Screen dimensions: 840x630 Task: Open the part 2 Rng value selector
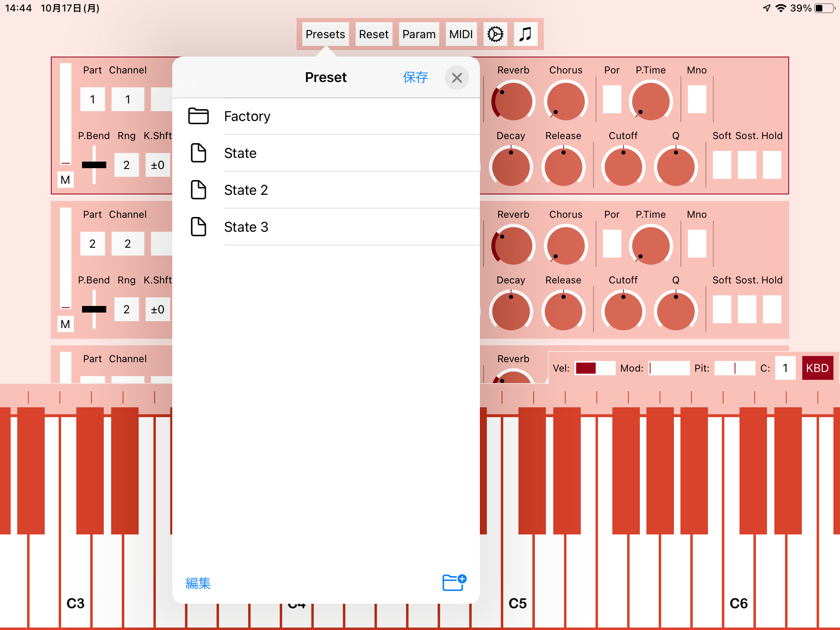(126, 309)
